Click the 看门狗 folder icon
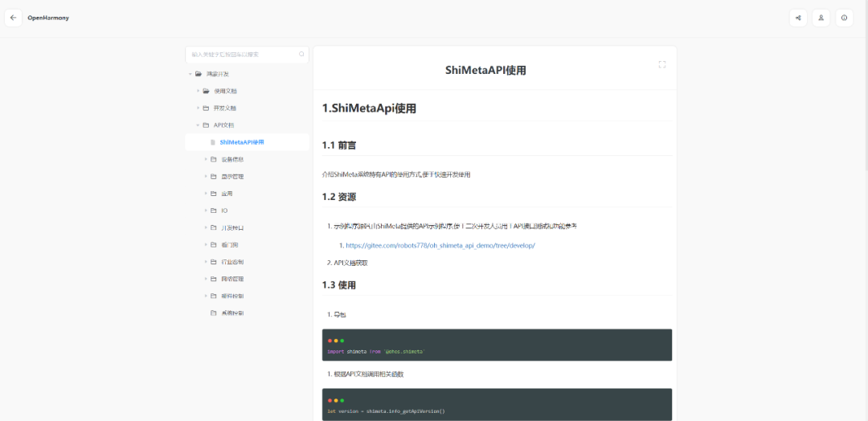 [213, 244]
